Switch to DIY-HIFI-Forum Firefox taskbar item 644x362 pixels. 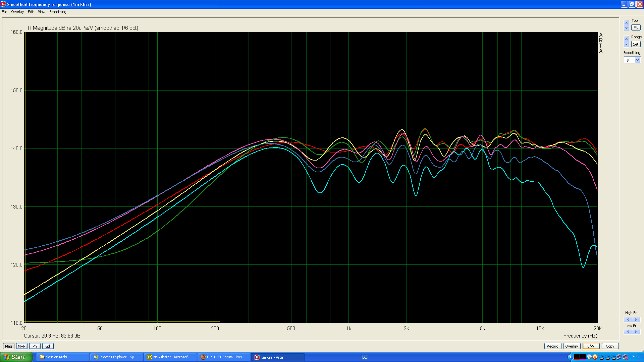tap(224, 357)
